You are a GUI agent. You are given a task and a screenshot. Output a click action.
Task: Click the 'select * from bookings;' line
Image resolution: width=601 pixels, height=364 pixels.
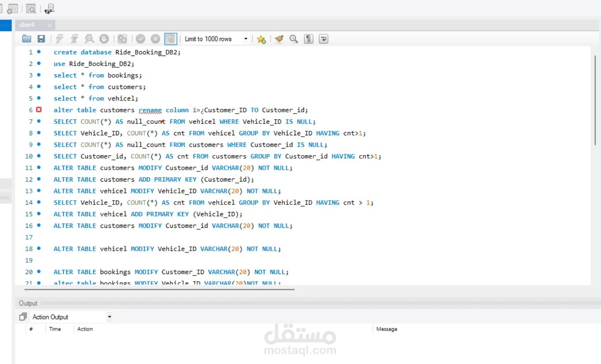98,75
